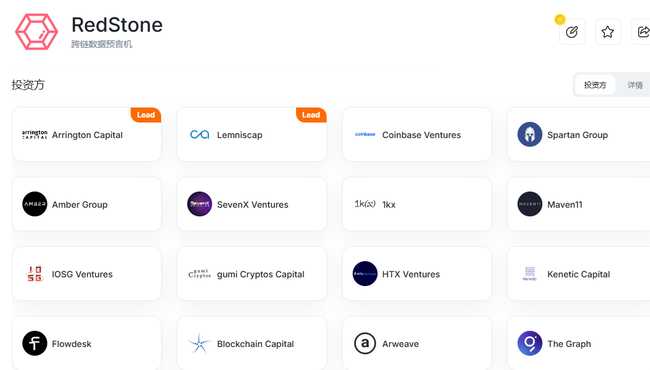Click the Flowdesk circular logo

[x=34, y=343]
